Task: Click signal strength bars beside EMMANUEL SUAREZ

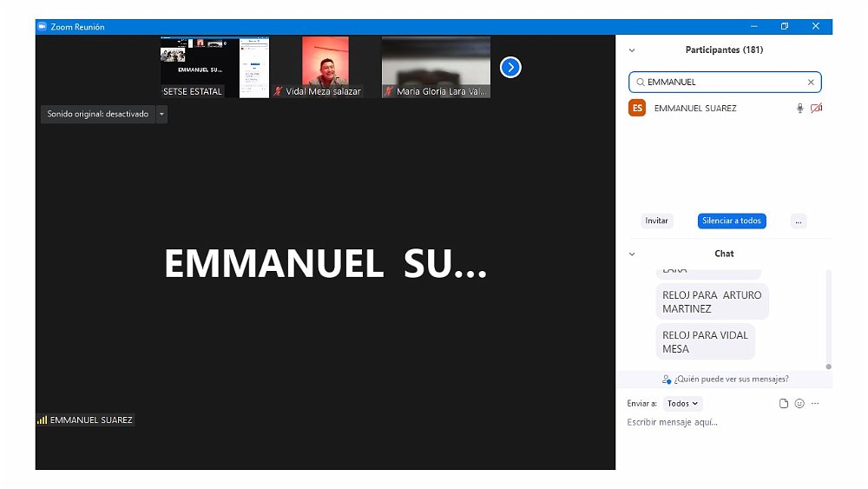Action: 42,420
